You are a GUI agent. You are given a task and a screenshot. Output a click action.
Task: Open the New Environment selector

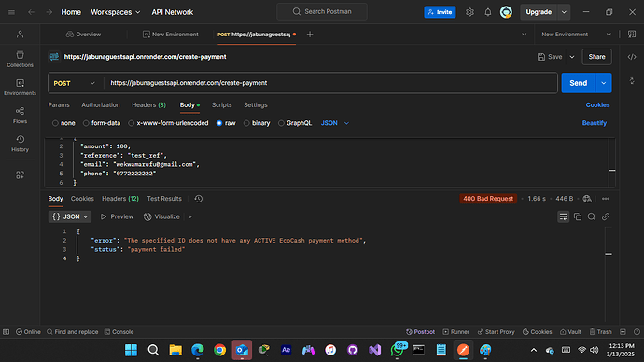[576, 35]
